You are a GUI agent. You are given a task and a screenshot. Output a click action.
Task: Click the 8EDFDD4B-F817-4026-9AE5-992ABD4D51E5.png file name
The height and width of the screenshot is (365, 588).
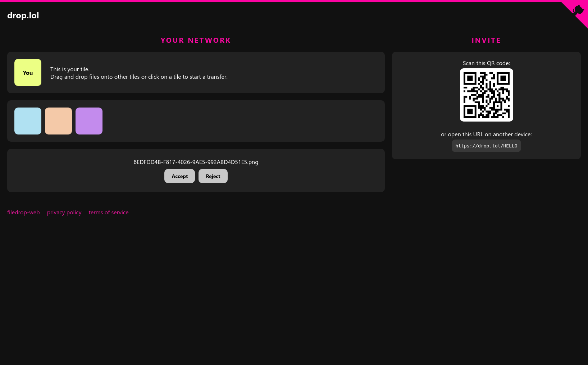(x=196, y=162)
